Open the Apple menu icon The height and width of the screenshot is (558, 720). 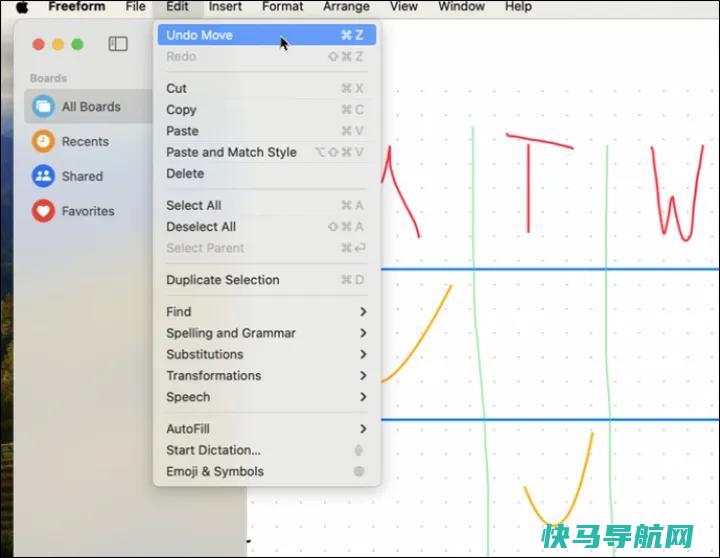click(22, 7)
